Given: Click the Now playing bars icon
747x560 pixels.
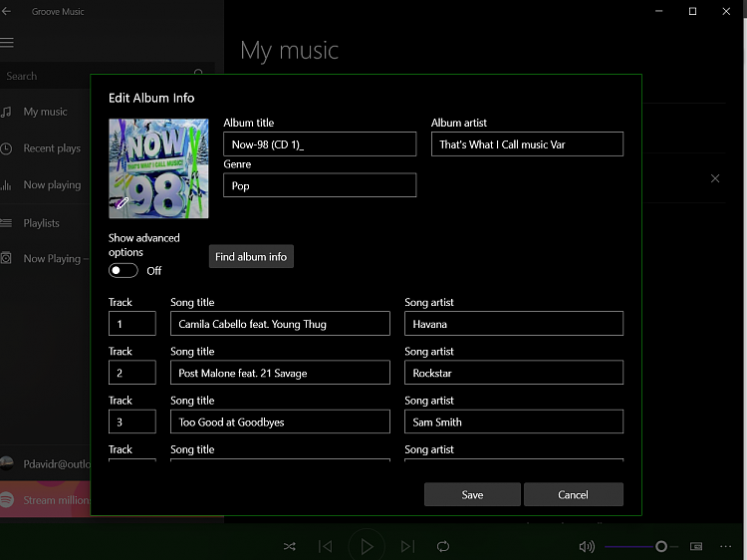Looking at the screenshot, I should 6,185.
